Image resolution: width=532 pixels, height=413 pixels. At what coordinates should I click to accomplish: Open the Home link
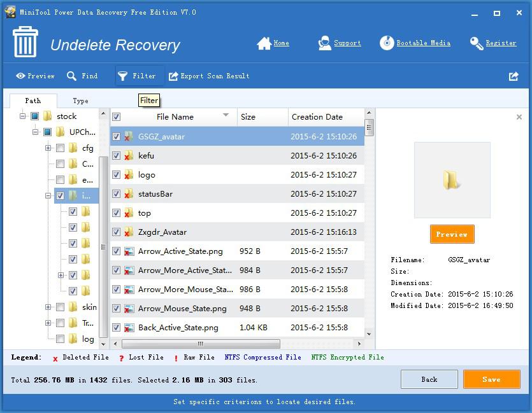coord(281,43)
